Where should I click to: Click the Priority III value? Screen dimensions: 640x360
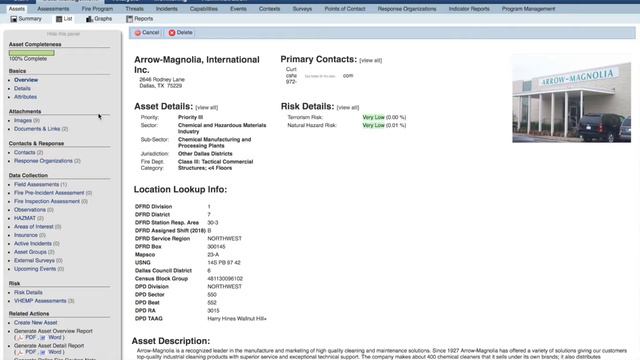(190, 118)
